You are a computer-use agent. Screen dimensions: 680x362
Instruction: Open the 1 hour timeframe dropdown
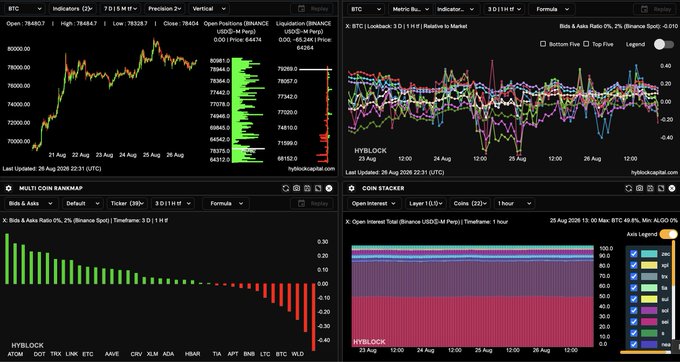click(x=514, y=203)
